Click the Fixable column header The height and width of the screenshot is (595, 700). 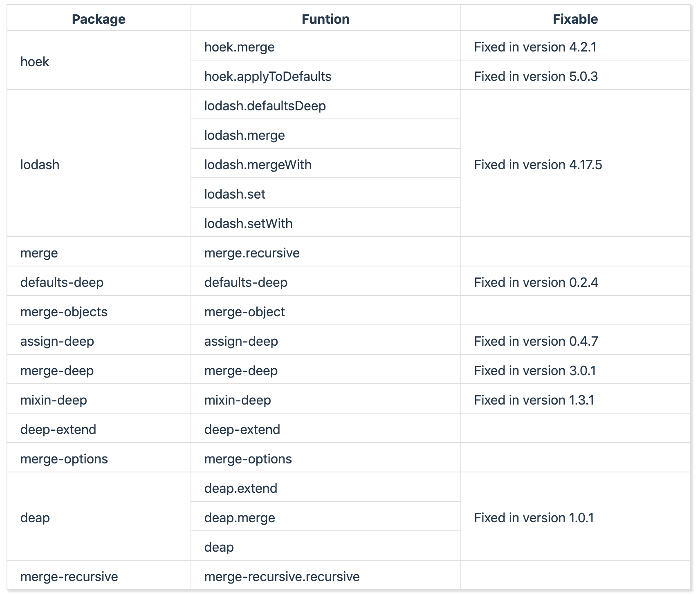coord(575,19)
